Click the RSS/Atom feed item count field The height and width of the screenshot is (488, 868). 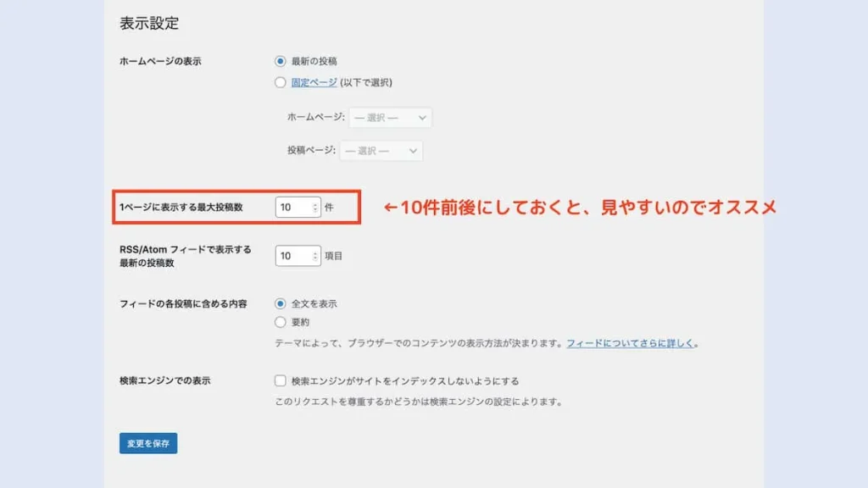(x=298, y=256)
